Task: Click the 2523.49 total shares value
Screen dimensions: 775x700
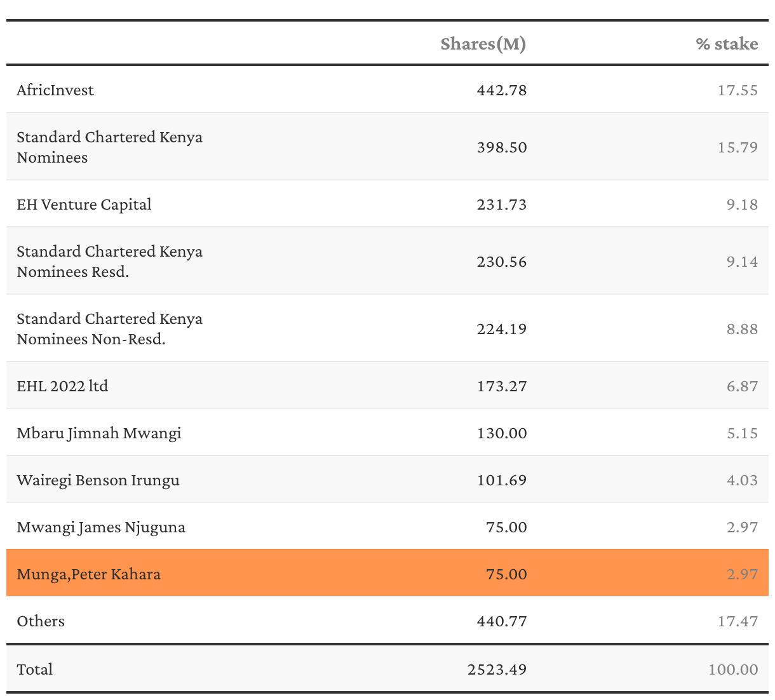Action: point(497,670)
